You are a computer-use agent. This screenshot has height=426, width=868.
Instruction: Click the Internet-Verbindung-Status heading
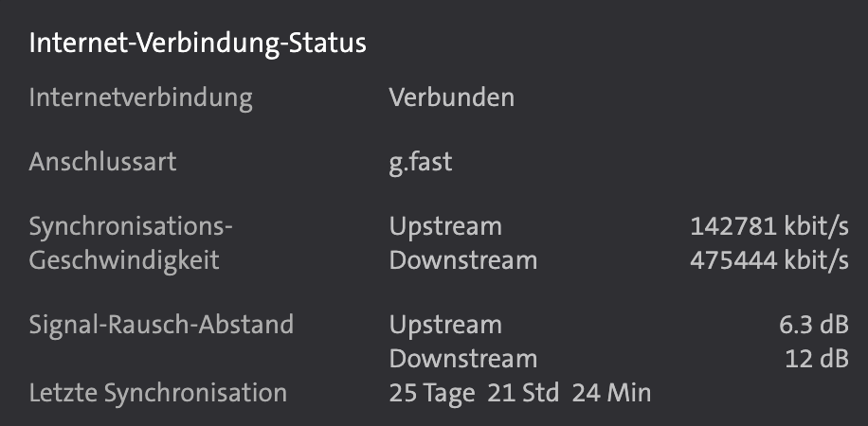click(x=197, y=44)
